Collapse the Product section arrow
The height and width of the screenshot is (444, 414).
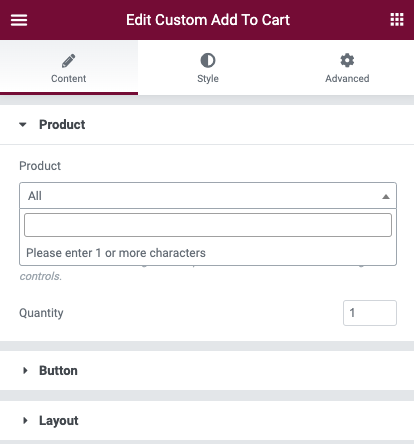23,125
